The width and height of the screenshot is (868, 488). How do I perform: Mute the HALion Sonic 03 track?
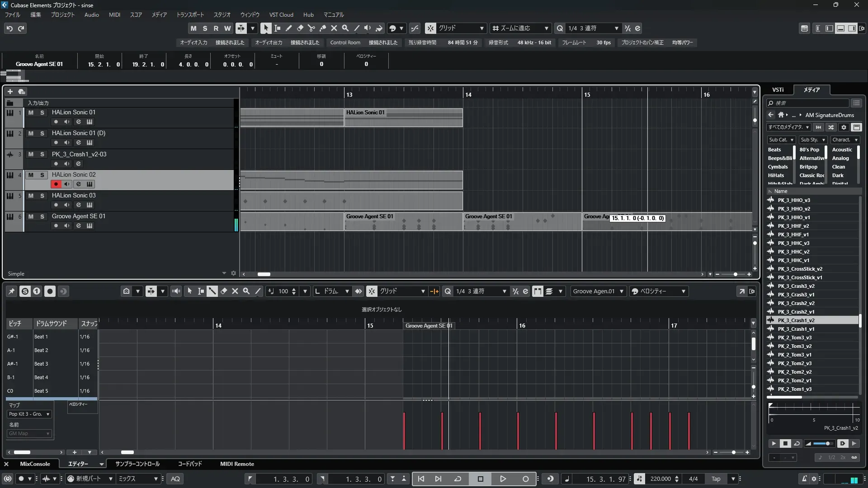pos(31,196)
